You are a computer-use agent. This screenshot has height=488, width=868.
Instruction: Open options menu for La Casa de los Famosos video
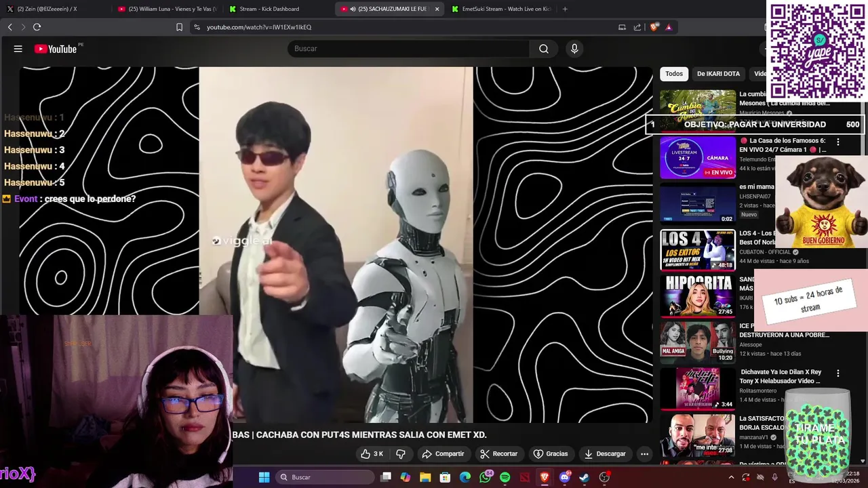pyautogui.click(x=838, y=142)
